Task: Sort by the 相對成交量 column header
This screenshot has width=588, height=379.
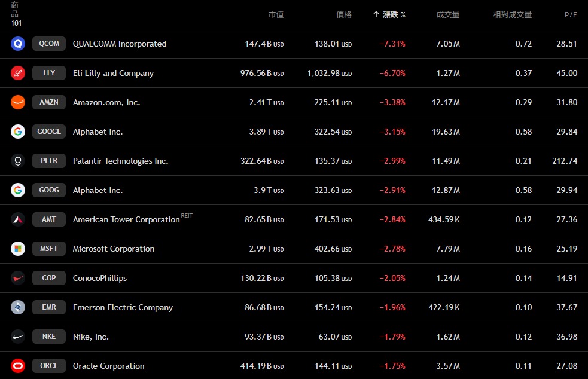Action: point(512,14)
